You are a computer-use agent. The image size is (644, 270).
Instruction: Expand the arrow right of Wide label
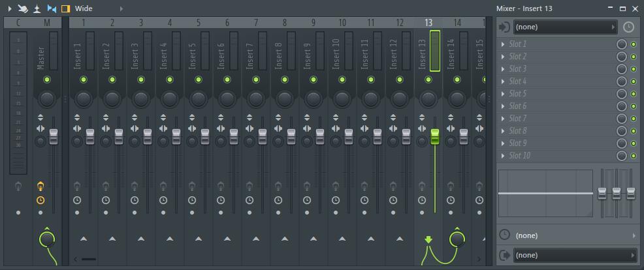pos(121,8)
